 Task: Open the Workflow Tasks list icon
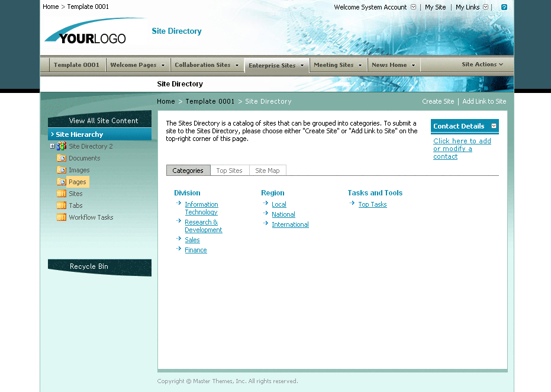(62, 217)
